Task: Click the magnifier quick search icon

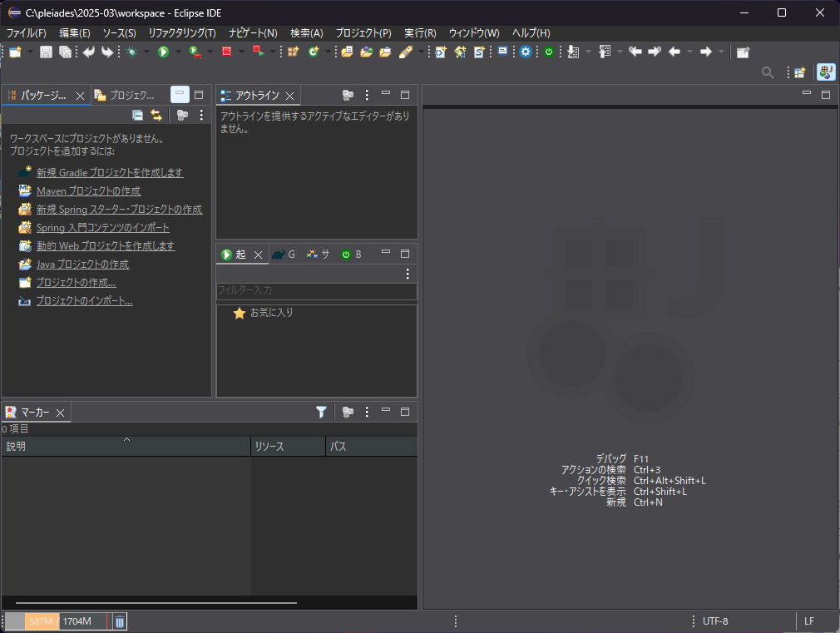Action: (x=768, y=72)
